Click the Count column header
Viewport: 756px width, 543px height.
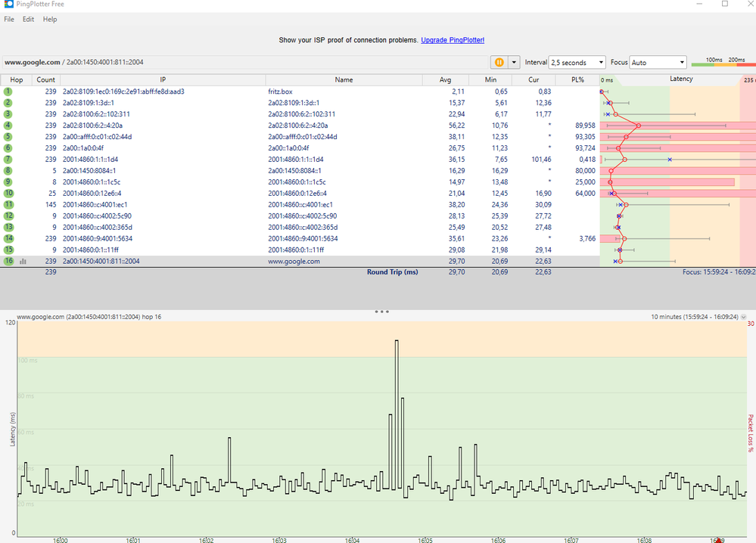click(x=46, y=80)
